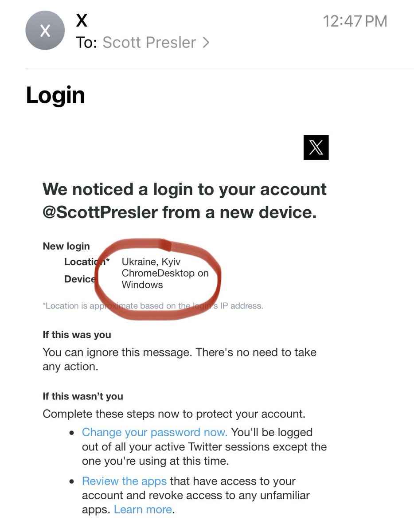Open the Change your password now link
414x532 pixels.
coord(154,432)
